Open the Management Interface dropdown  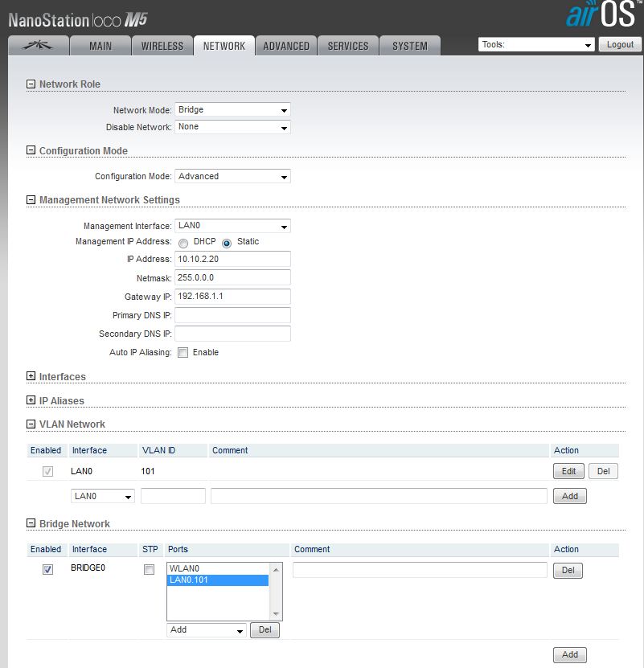point(232,226)
